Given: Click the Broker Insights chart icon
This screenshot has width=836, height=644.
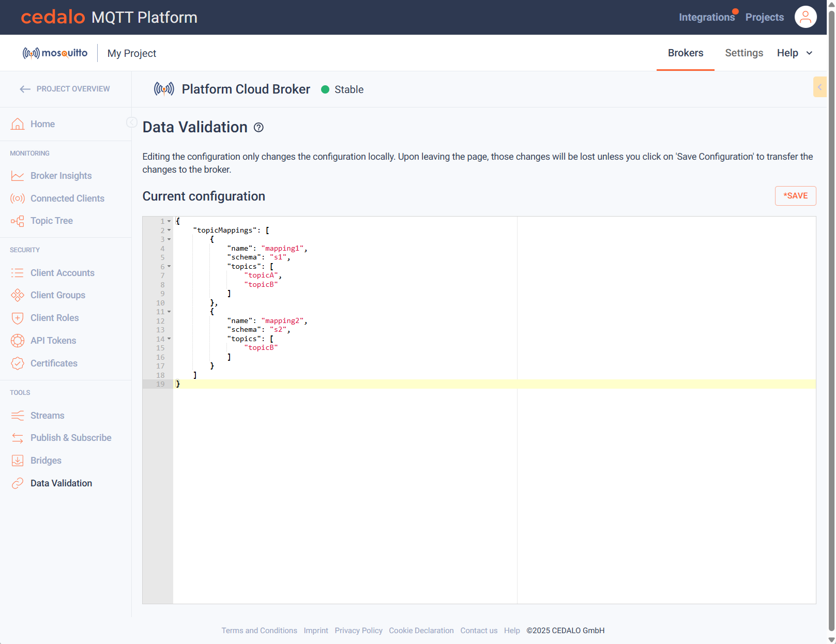Looking at the screenshot, I should pyautogui.click(x=18, y=176).
